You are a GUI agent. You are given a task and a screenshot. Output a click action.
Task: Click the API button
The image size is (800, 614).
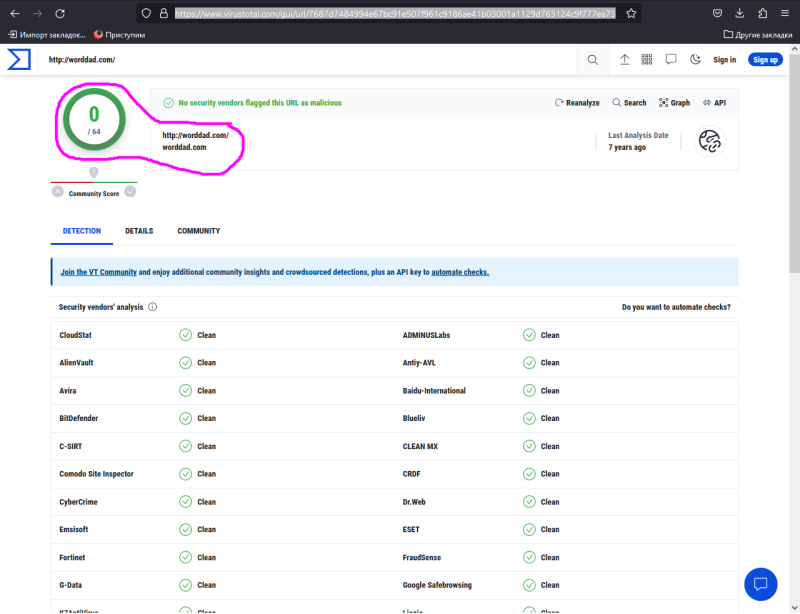[x=714, y=103]
